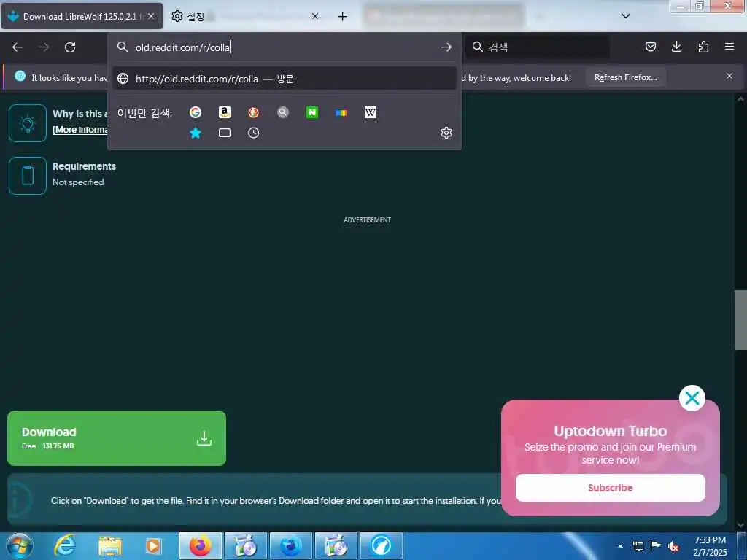Click the muted volume tray icon
The image size is (747, 560).
click(x=673, y=546)
